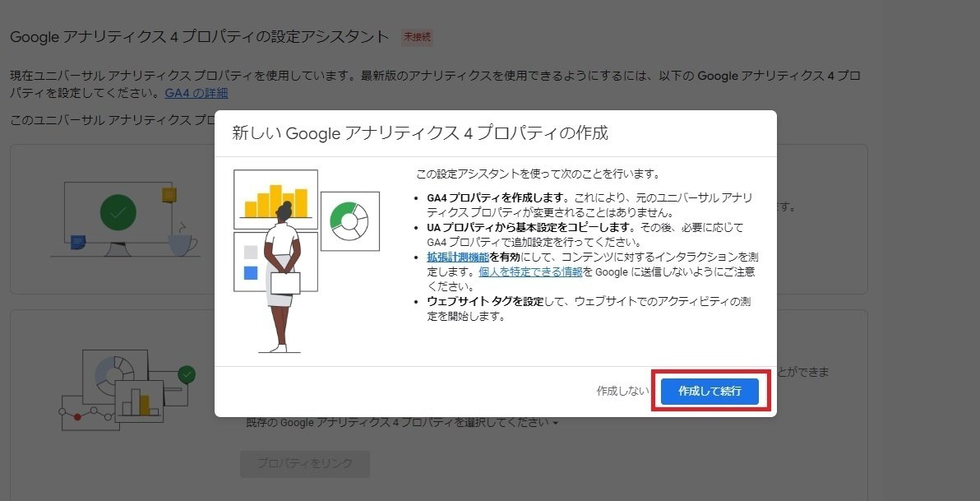Click the 作成して続行 button
The image size is (980, 501).
(x=710, y=391)
